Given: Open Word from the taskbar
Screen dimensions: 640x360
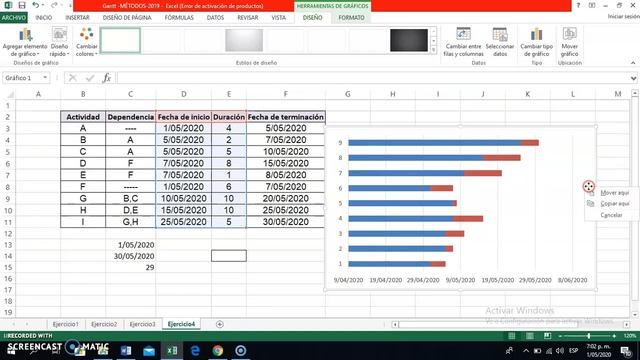Looking at the screenshot, I should coord(126,351).
